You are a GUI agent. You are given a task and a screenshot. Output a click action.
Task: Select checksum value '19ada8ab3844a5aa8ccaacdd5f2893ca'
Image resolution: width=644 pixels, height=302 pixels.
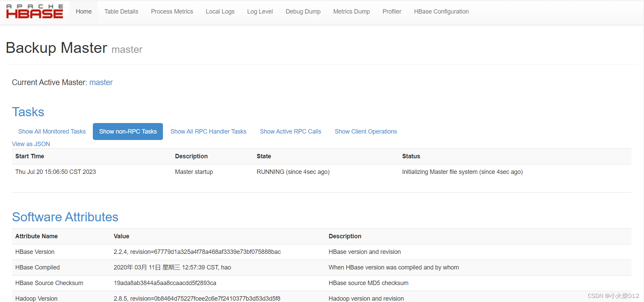[x=165, y=283]
